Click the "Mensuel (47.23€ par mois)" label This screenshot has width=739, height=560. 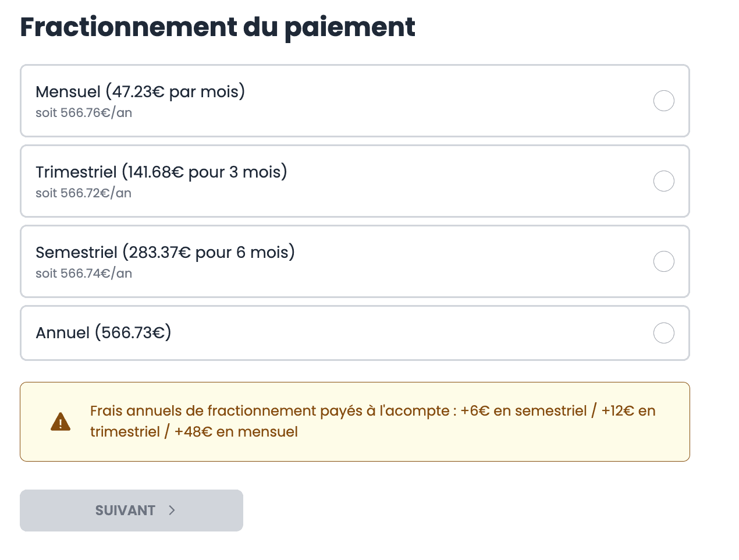pos(140,92)
